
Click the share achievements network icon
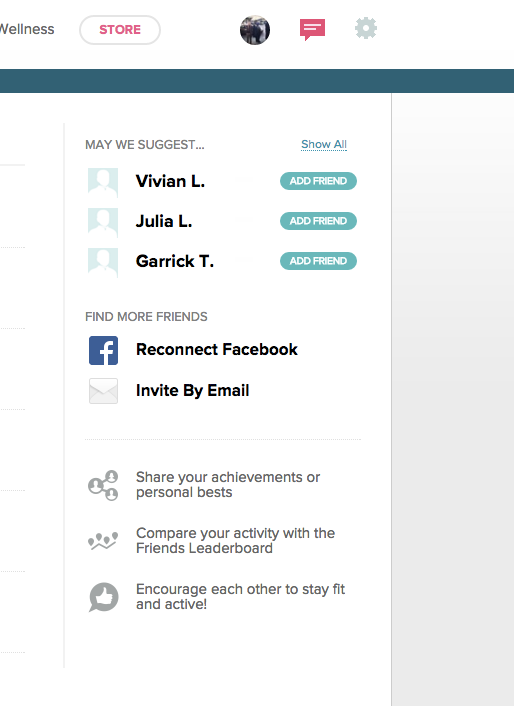click(x=103, y=485)
